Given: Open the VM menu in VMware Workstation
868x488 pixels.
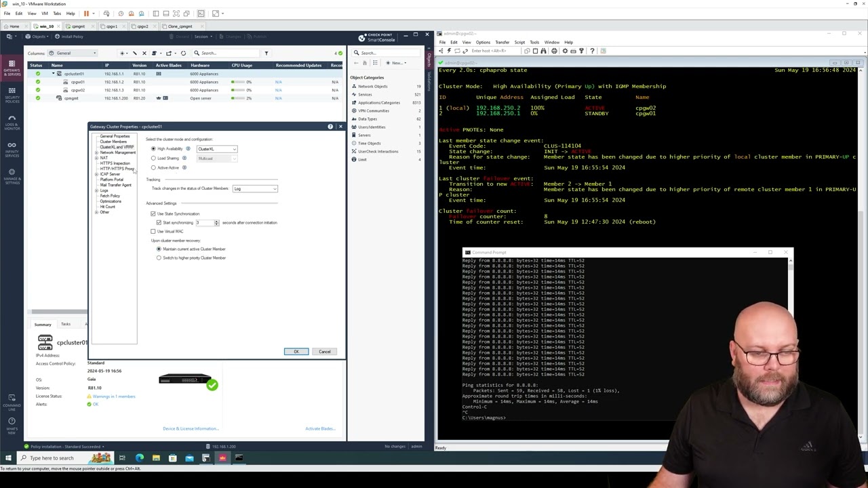Looking at the screenshot, I should click(45, 14).
